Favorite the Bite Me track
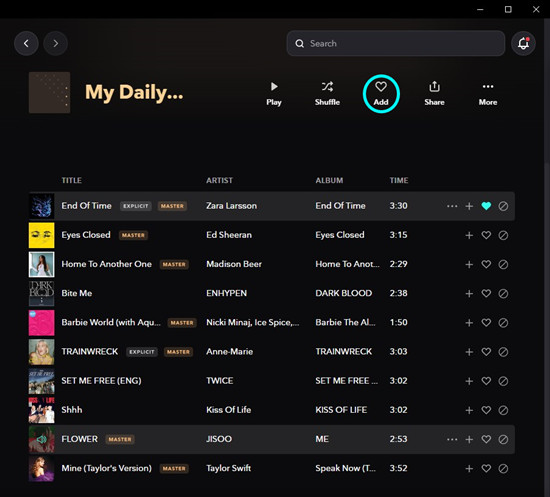Screen dimensions: 550x497 click(486, 294)
